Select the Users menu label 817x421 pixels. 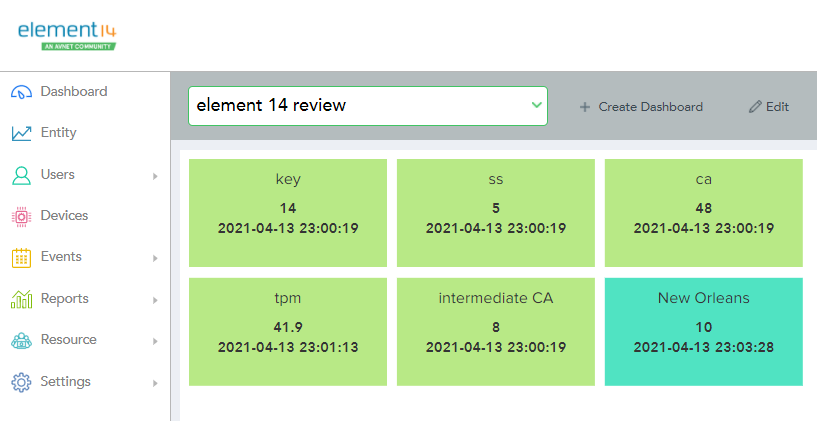(x=57, y=174)
